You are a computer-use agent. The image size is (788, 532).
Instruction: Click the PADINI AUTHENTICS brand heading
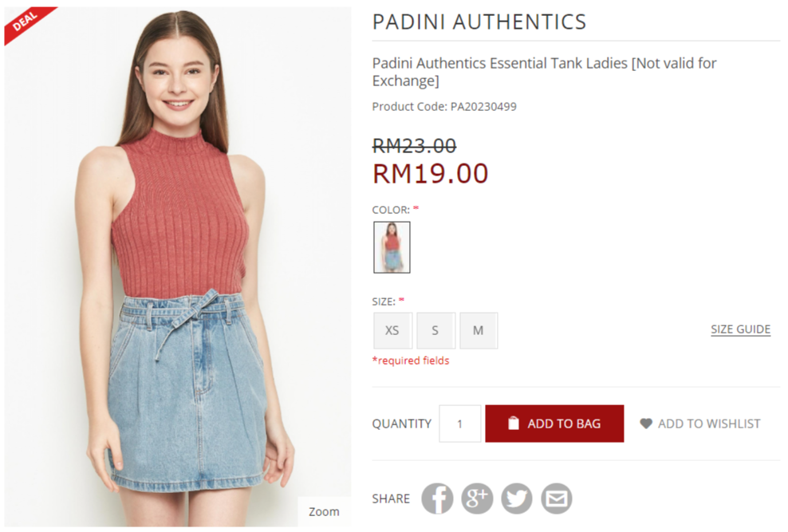(x=479, y=22)
